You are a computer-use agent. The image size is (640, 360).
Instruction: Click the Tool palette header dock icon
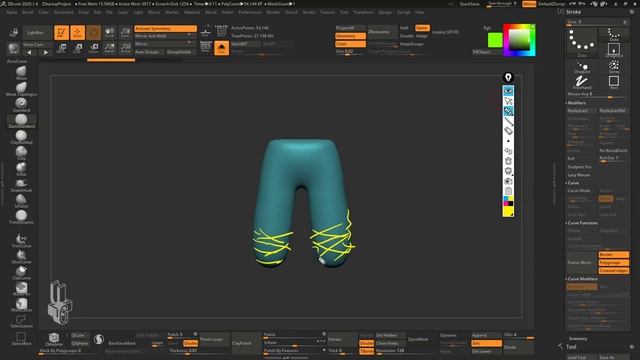click(x=632, y=347)
